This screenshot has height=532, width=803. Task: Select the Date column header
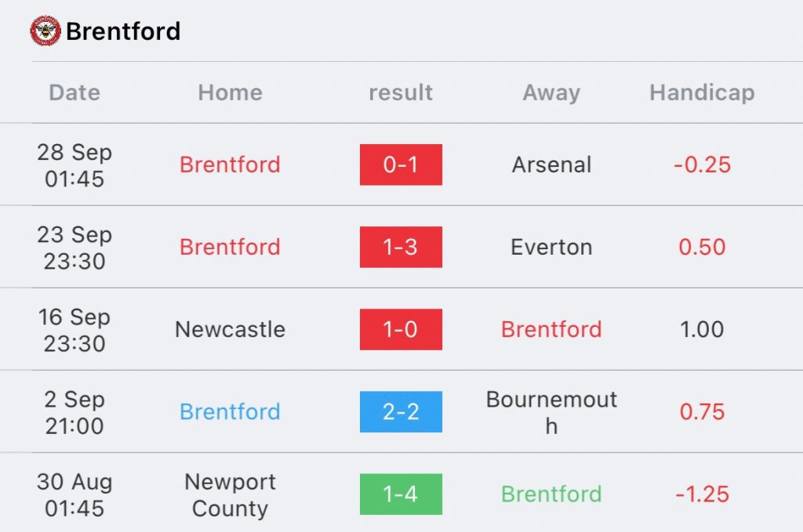[x=74, y=92]
